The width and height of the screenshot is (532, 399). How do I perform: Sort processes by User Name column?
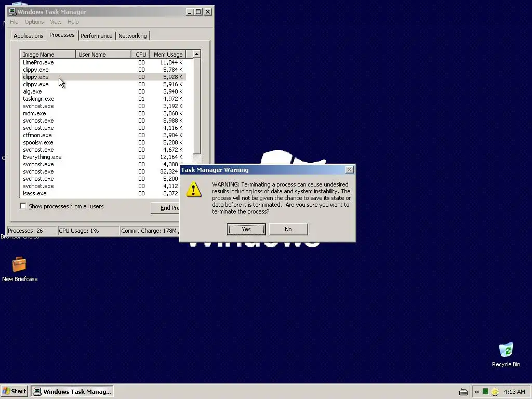point(103,54)
